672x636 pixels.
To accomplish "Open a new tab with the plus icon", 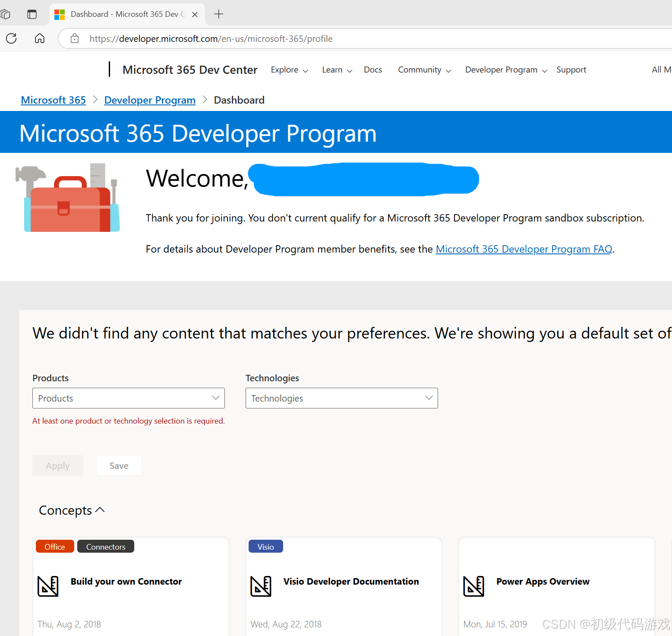I will pos(219,14).
